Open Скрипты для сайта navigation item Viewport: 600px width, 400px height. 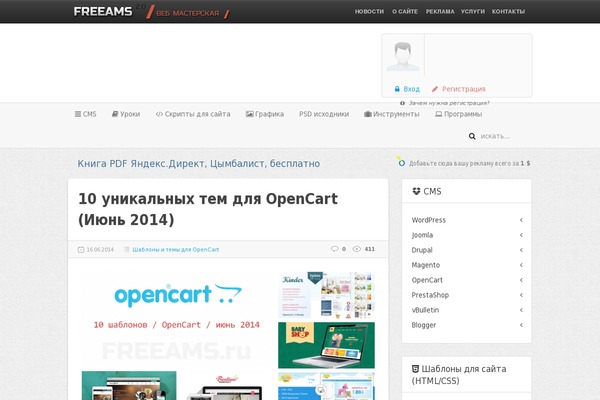coord(197,114)
